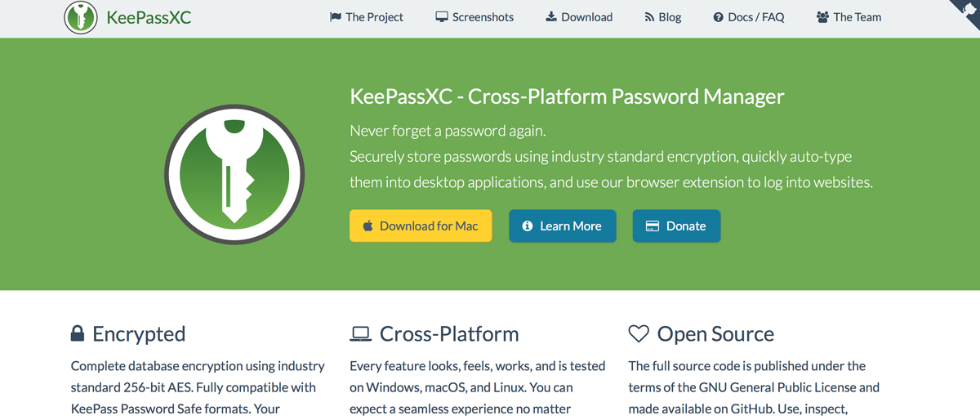
Task: Open the Blog navigation link
Action: point(662,16)
